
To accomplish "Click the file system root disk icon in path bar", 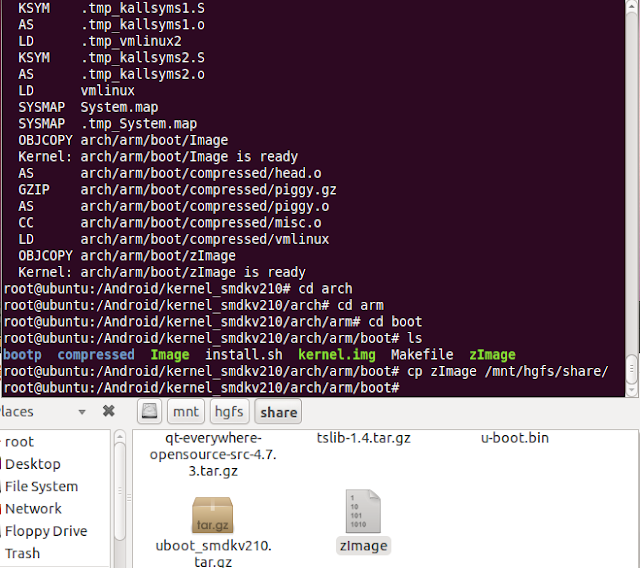I will [x=149, y=411].
